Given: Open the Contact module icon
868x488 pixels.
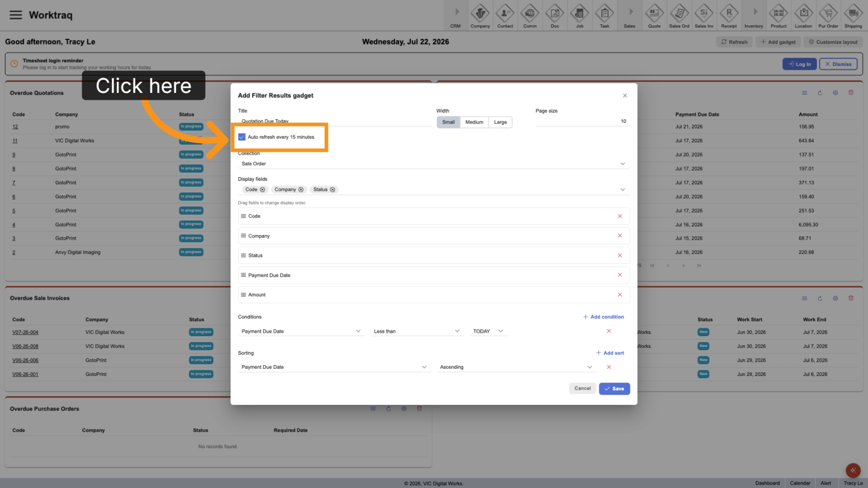Looking at the screenshot, I should pos(505,15).
